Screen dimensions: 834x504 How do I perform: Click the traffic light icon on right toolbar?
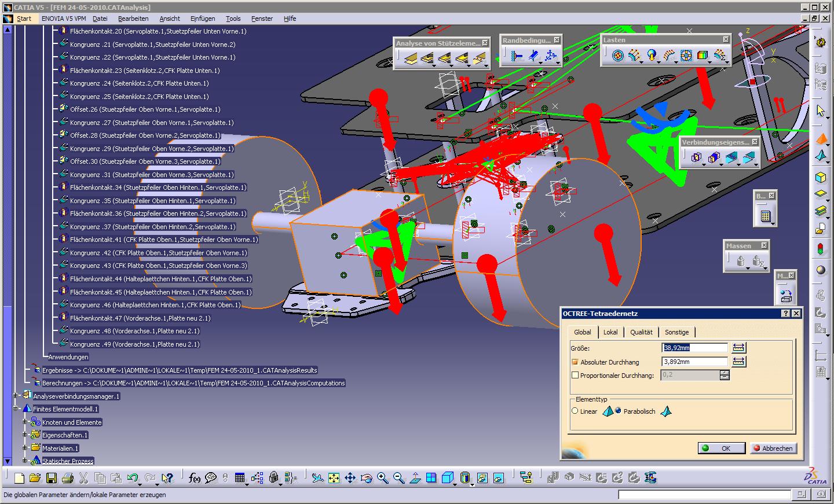(820, 250)
